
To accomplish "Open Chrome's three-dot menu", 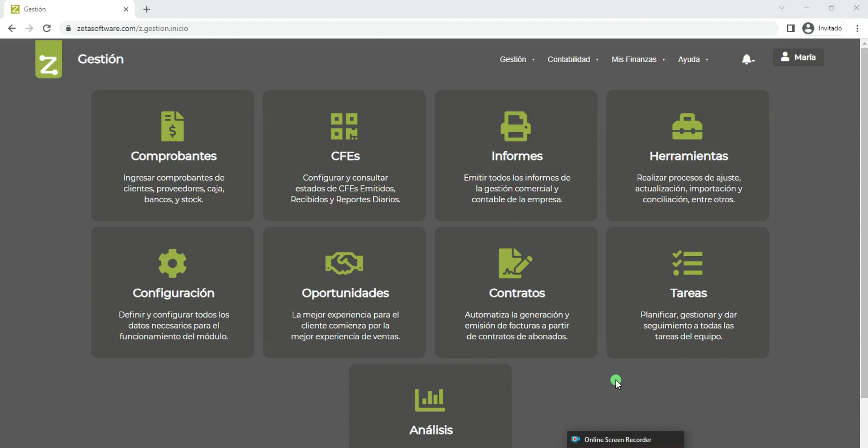I will (x=858, y=28).
